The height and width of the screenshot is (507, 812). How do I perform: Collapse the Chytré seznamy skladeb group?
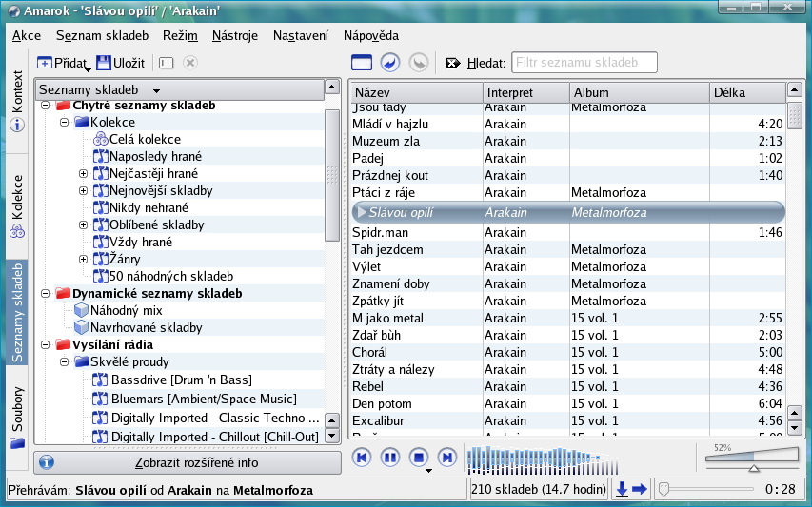pos(46,105)
